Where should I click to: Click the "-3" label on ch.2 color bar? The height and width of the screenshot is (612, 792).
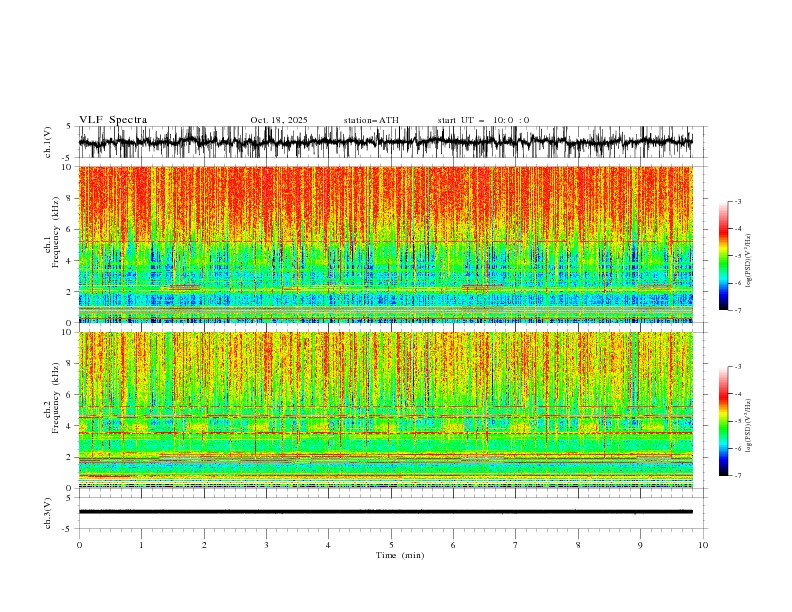[737, 367]
